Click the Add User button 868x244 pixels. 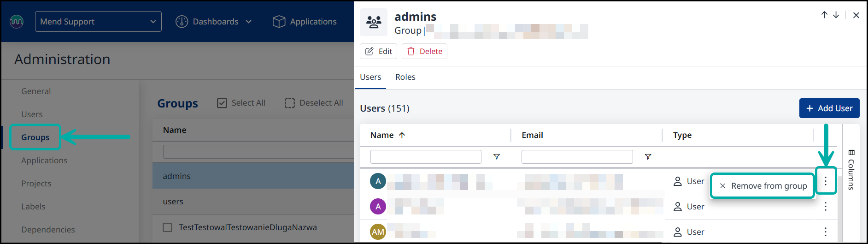(829, 108)
